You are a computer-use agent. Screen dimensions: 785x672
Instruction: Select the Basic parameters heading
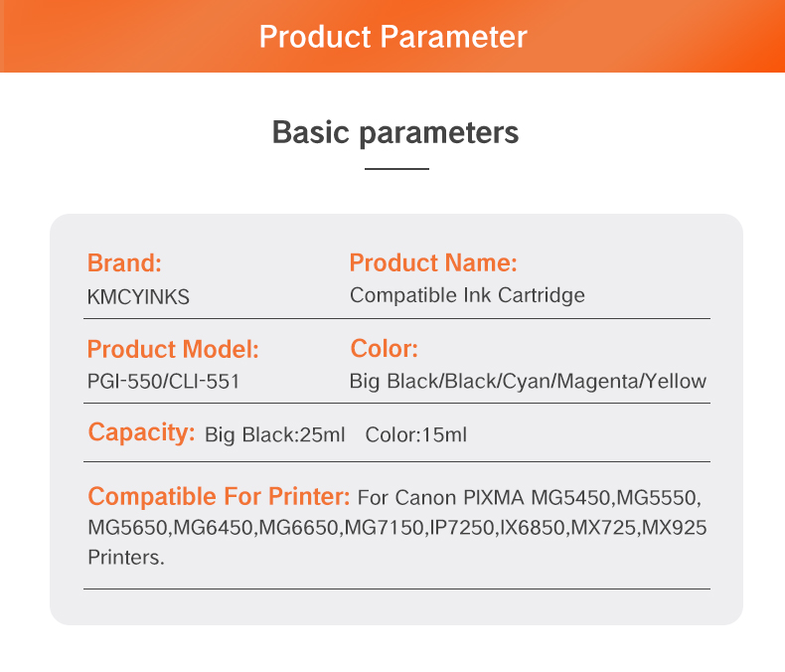pos(395,132)
